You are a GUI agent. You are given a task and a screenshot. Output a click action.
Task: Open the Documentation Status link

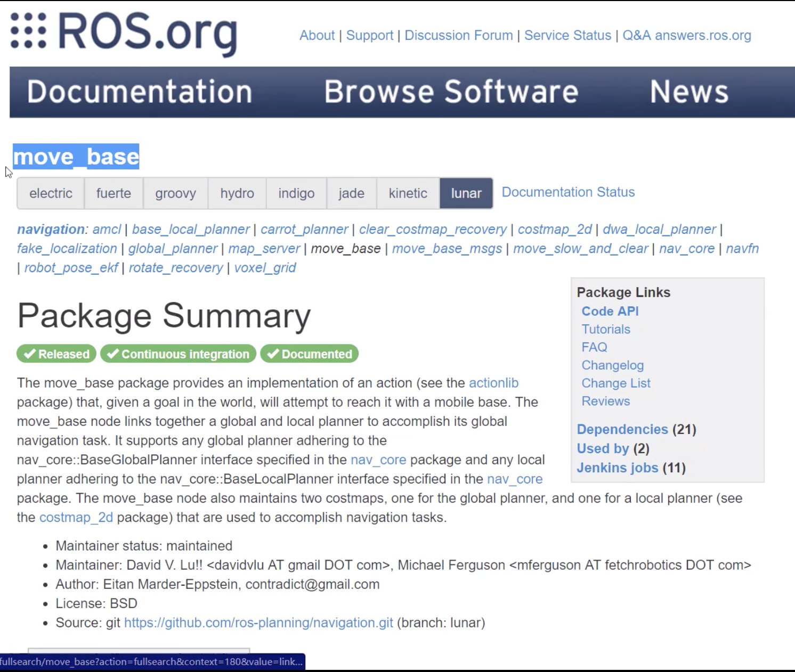coord(569,192)
